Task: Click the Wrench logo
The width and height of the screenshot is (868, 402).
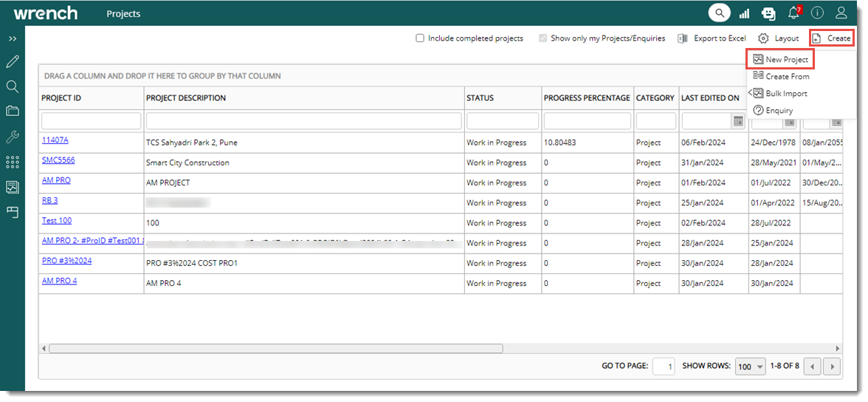Action: click(46, 13)
